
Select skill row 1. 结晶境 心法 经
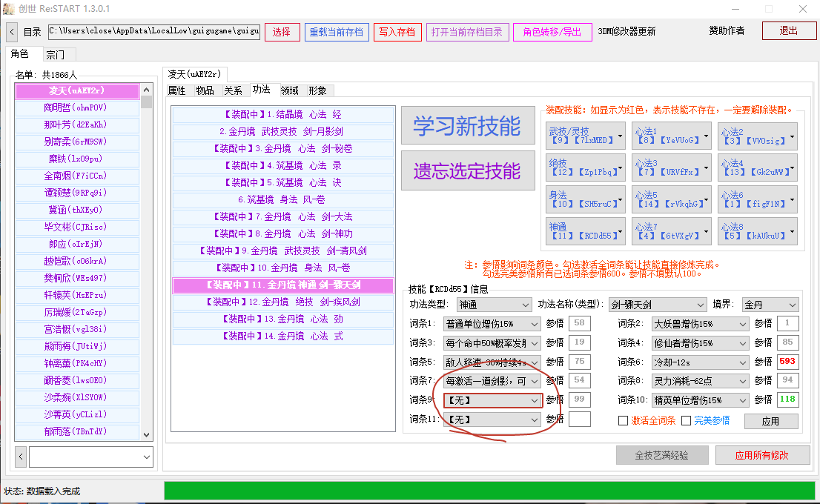[283, 114]
